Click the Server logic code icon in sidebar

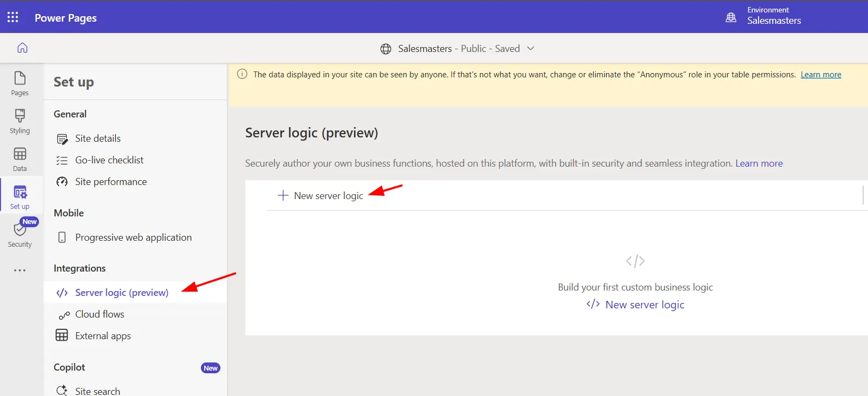[62, 293]
